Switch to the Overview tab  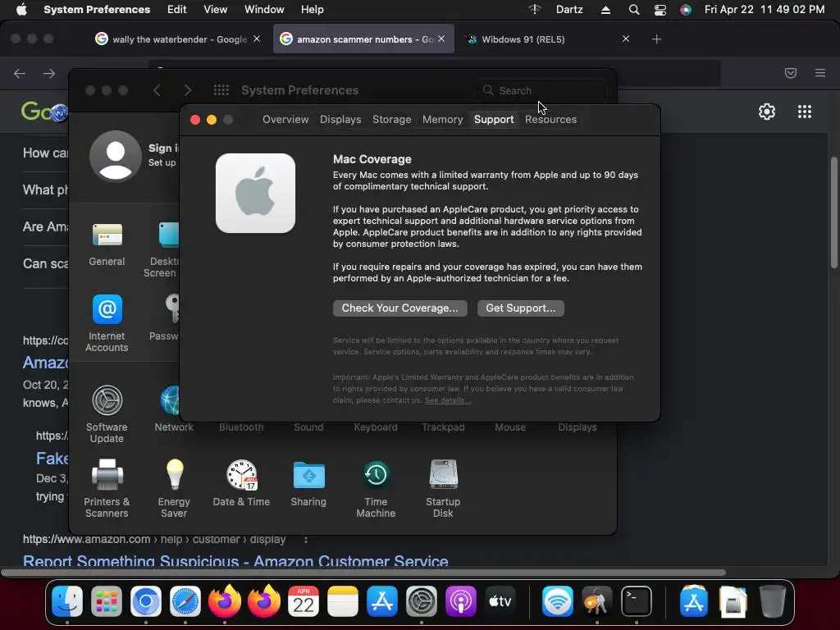285,120
